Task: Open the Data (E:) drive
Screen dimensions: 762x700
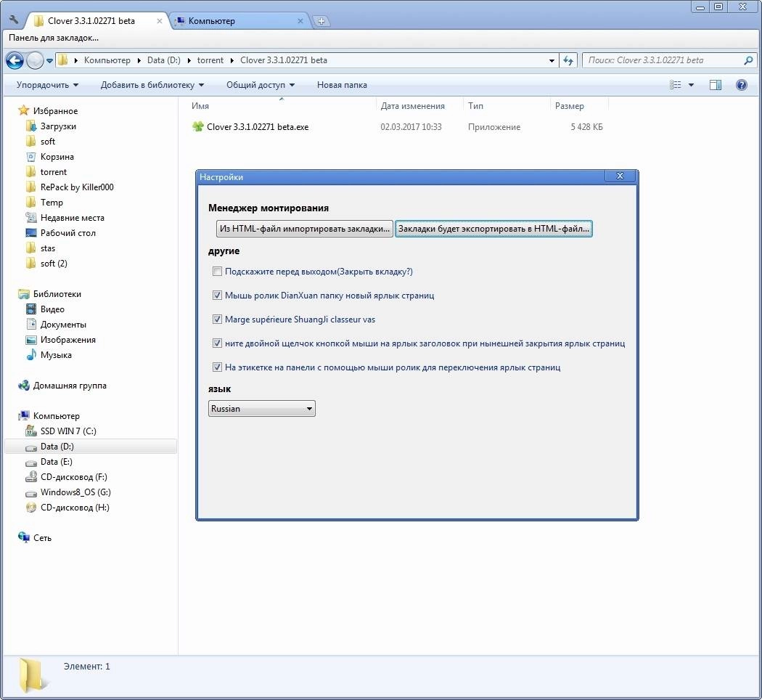Action: point(57,462)
